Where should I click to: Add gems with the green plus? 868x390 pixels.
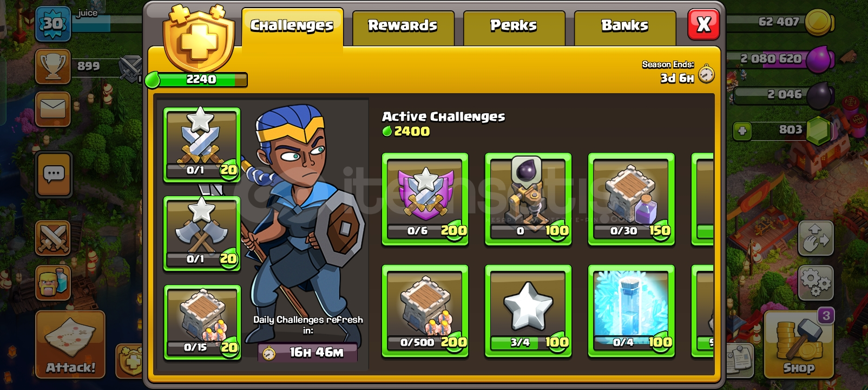(742, 131)
